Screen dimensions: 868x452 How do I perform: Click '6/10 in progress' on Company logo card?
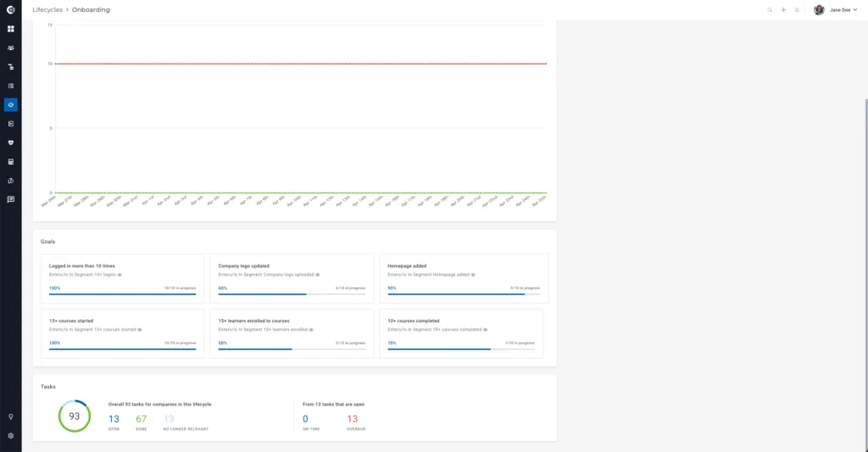point(350,288)
